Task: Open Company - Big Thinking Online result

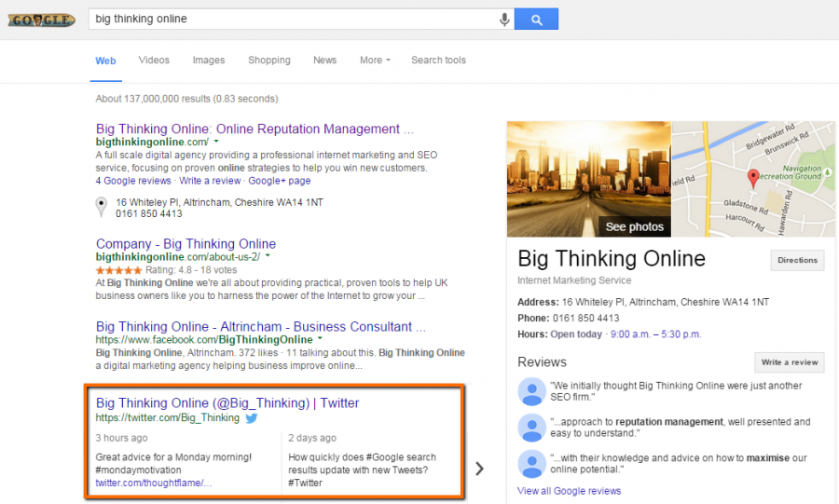Action: [x=186, y=244]
